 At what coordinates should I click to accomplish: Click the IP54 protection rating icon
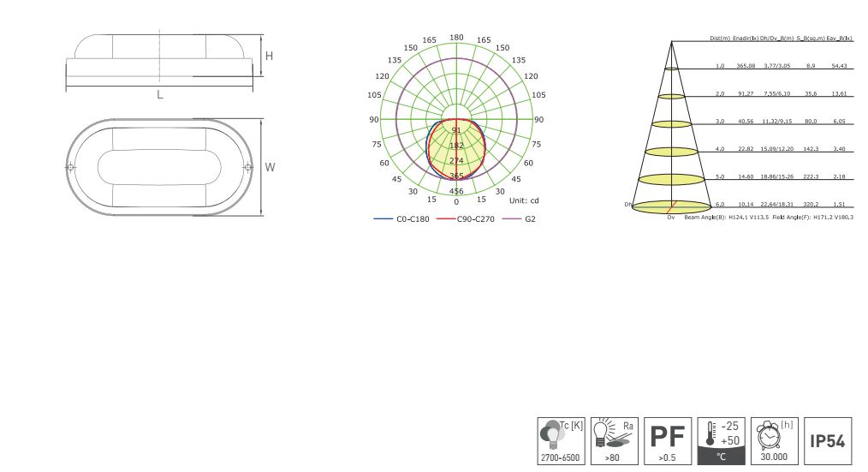828,441
